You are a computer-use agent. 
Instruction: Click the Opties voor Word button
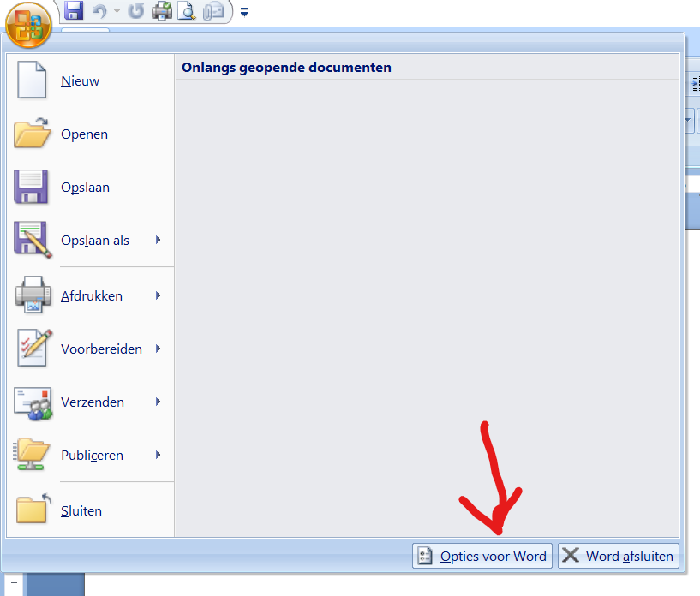pos(482,557)
